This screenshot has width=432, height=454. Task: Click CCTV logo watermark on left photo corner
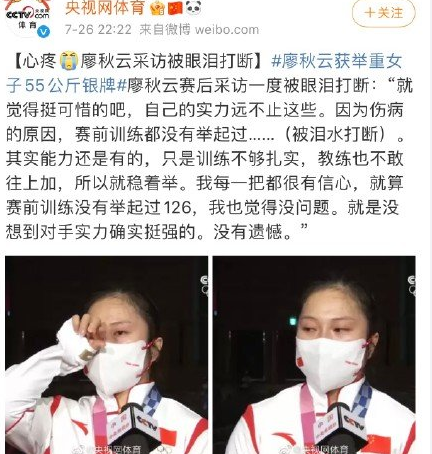tap(204, 284)
